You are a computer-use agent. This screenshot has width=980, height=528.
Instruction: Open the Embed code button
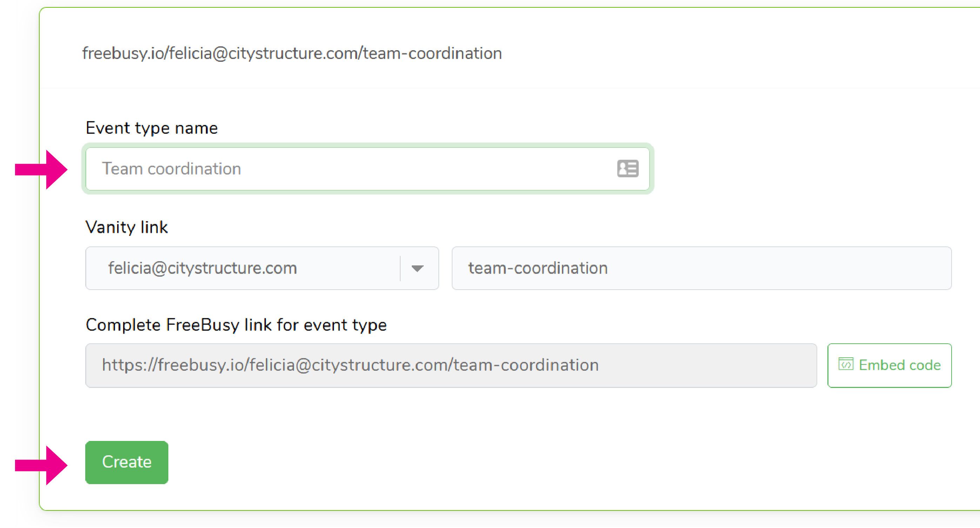pyautogui.click(x=889, y=365)
